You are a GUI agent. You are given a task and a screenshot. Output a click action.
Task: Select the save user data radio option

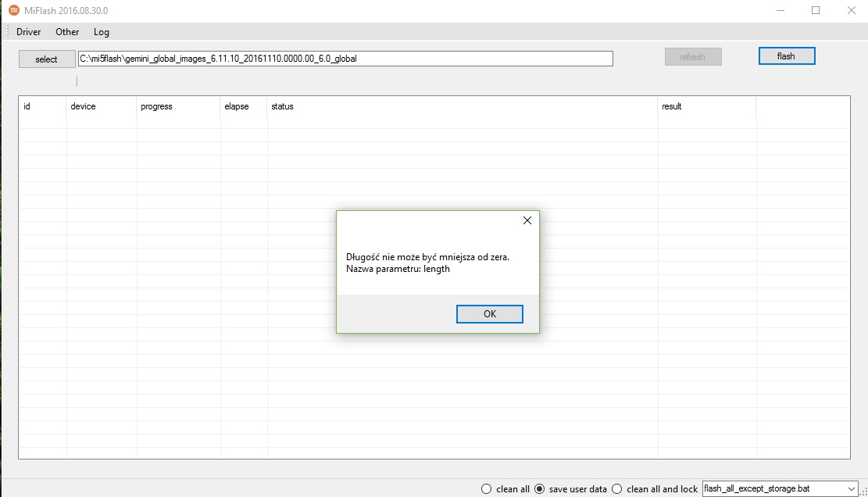(x=539, y=489)
